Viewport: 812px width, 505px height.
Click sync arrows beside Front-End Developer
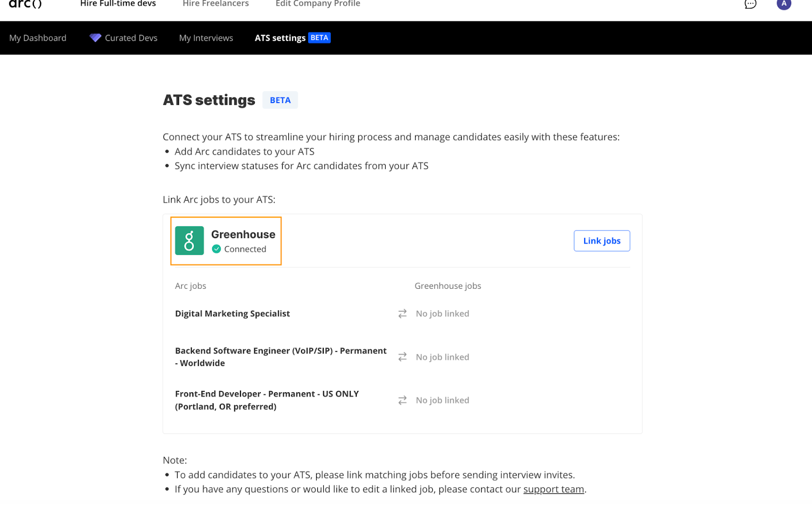(402, 400)
